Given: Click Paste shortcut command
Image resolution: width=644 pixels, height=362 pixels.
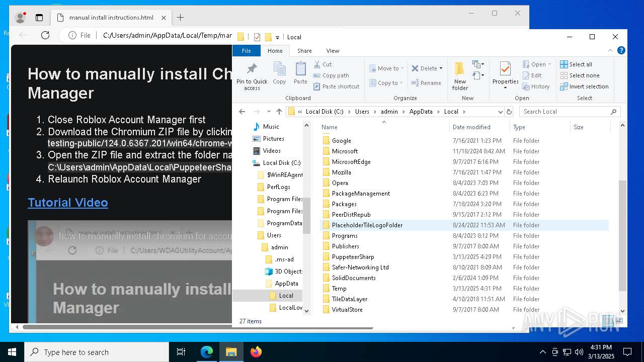Looking at the screenshot, I should coord(336,86).
